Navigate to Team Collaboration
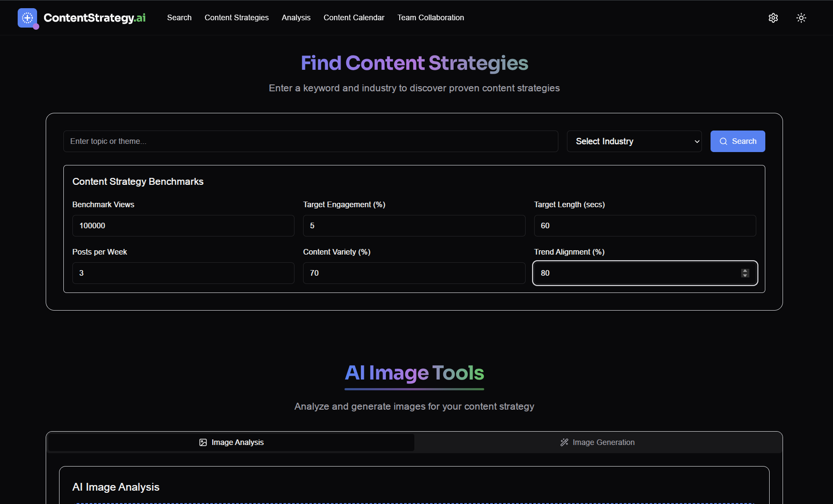Viewport: 833px width, 504px height. (430, 18)
